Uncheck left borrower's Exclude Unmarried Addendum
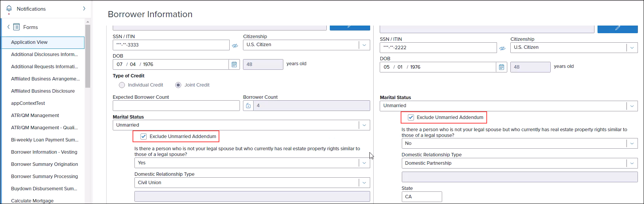The height and width of the screenshot is (204, 644). click(x=144, y=137)
